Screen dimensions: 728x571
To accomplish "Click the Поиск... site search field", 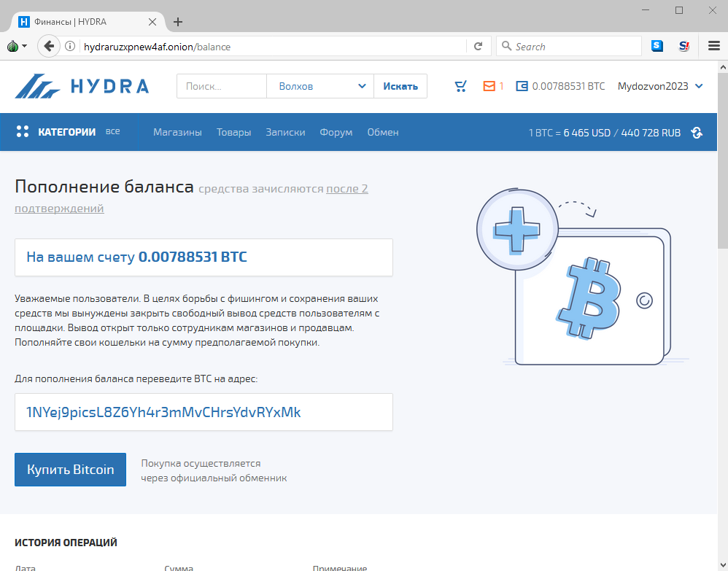I will click(x=222, y=86).
